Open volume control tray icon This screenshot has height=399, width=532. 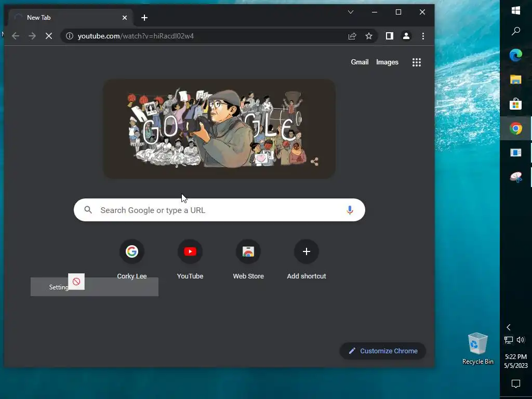521,340
